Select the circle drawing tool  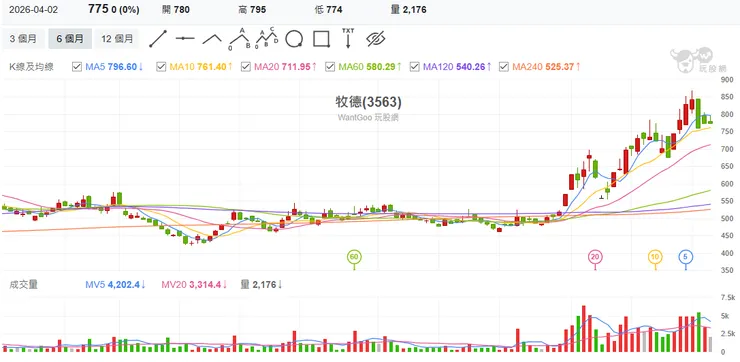point(294,39)
